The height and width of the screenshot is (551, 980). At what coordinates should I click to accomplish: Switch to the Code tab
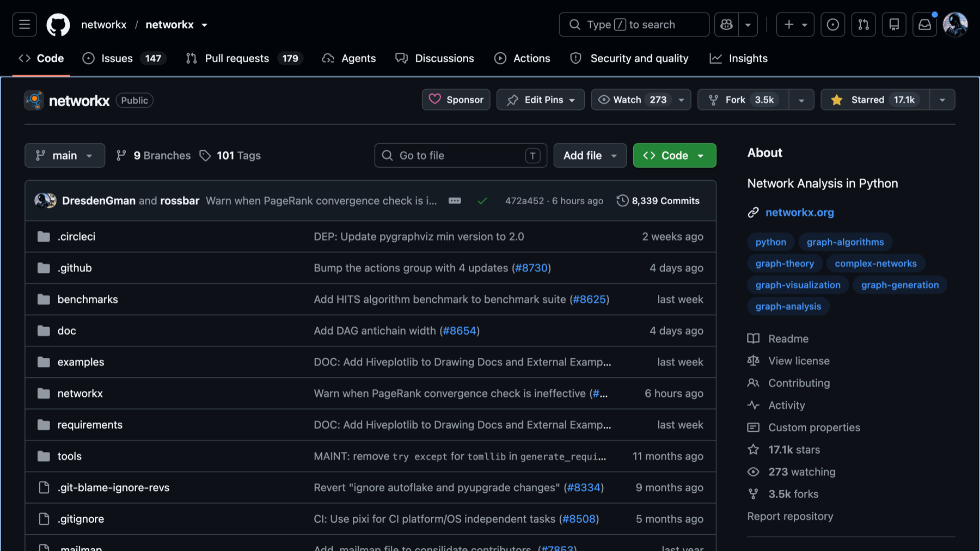tap(41, 58)
